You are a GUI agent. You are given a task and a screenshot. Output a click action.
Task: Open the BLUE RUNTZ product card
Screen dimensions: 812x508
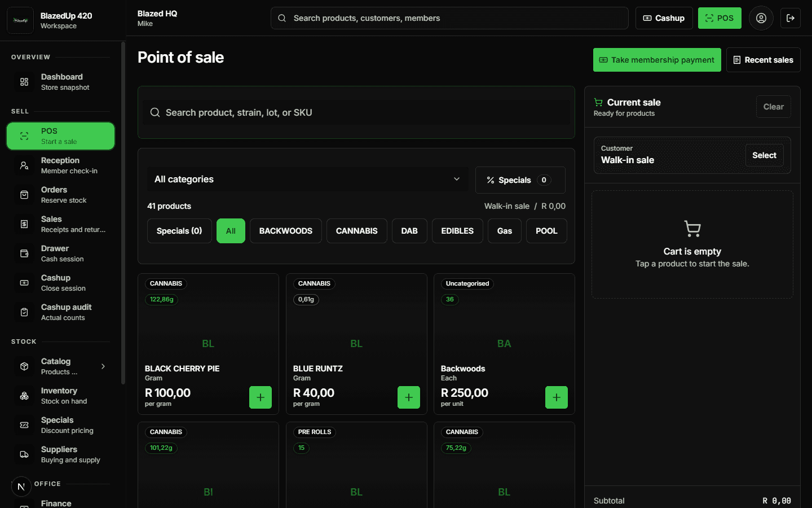coord(356,344)
